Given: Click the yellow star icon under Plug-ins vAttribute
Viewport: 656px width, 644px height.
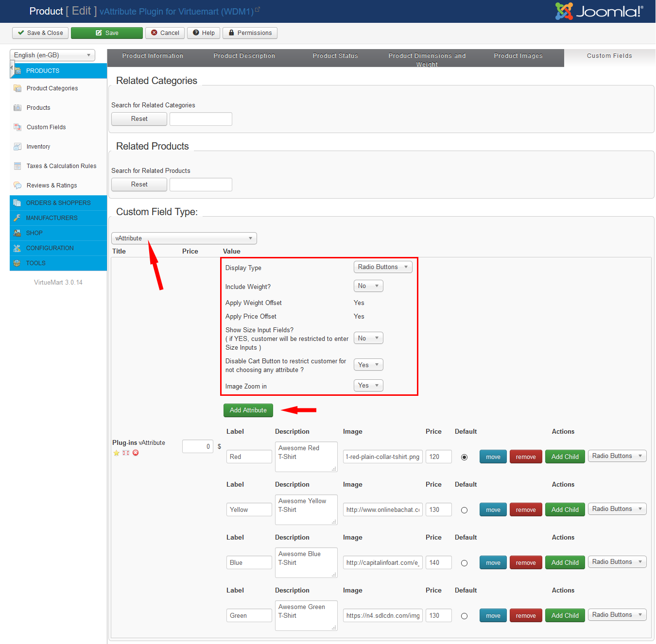Looking at the screenshot, I should pyautogui.click(x=117, y=453).
